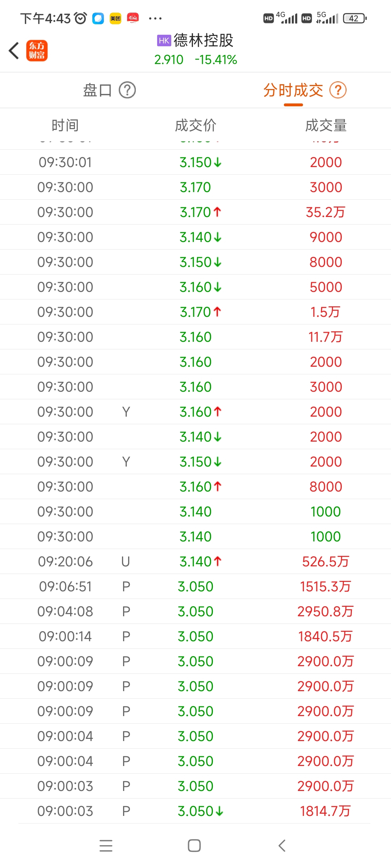This screenshot has width=391, height=868.
Task: Tap the -15.41% price change text
Action: (216, 60)
